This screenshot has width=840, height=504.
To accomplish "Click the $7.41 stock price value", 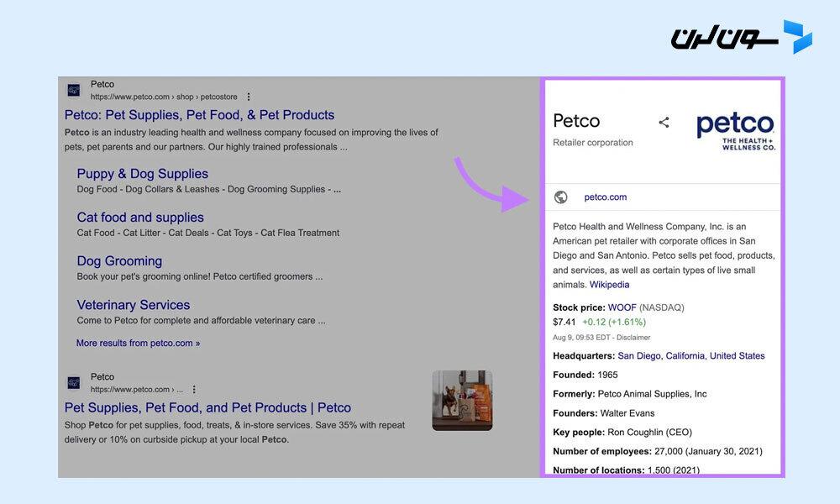I will [x=564, y=322].
